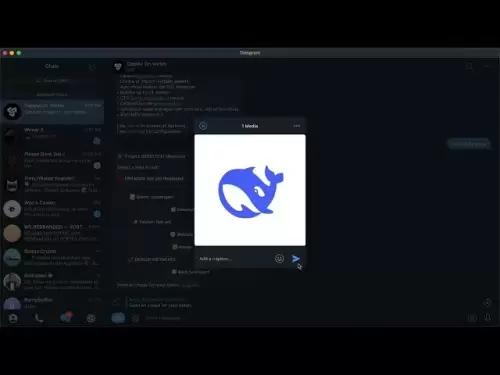Screen dimensions: 500x375
Task: Open the media dialog more options
Action: pyautogui.click(x=297, y=126)
